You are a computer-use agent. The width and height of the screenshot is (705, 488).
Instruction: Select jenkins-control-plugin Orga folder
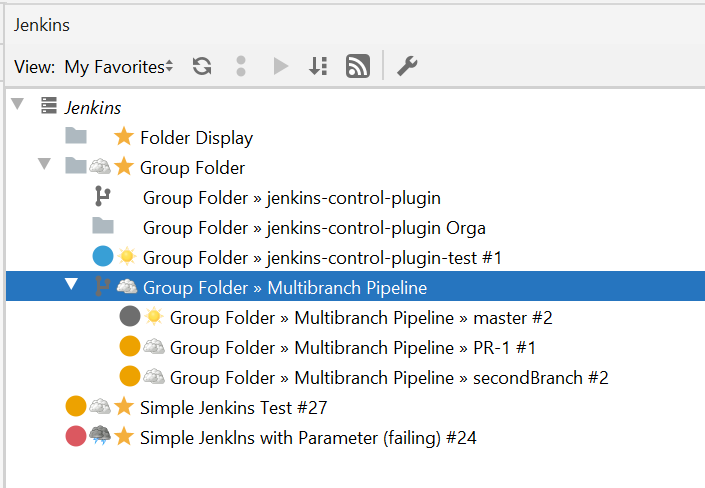pyautogui.click(x=314, y=228)
